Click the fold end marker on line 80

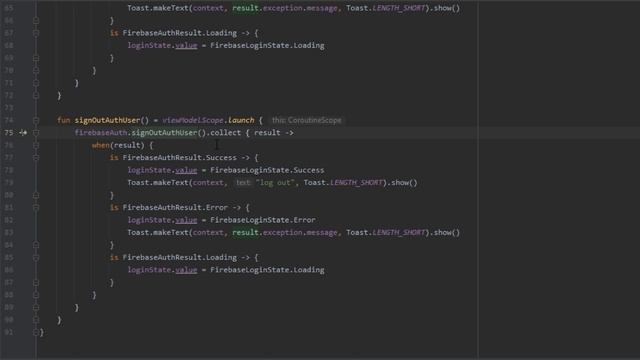point(36,195)
